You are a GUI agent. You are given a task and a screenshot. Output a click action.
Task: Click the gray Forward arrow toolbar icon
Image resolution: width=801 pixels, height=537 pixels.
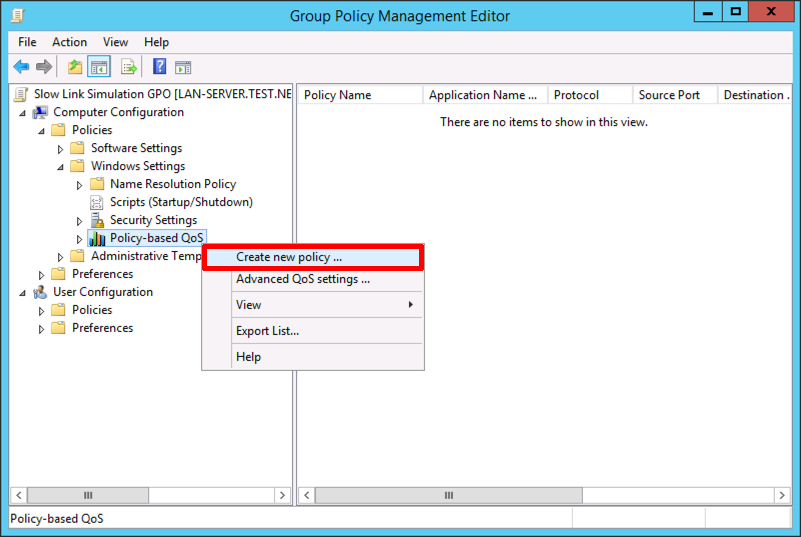[x=44, y=66]
